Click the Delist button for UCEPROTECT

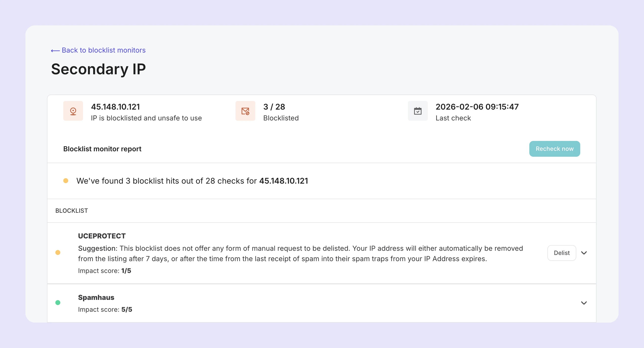click(x=561, y=253)
